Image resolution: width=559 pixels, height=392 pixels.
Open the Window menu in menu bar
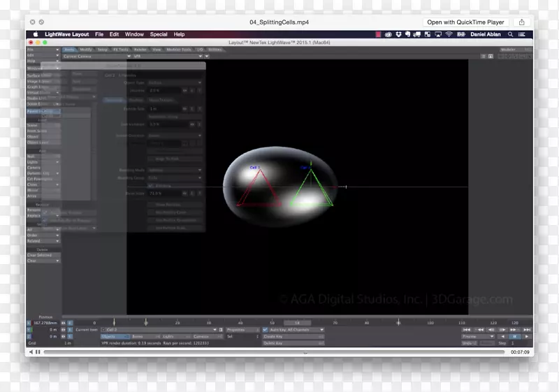134,34
